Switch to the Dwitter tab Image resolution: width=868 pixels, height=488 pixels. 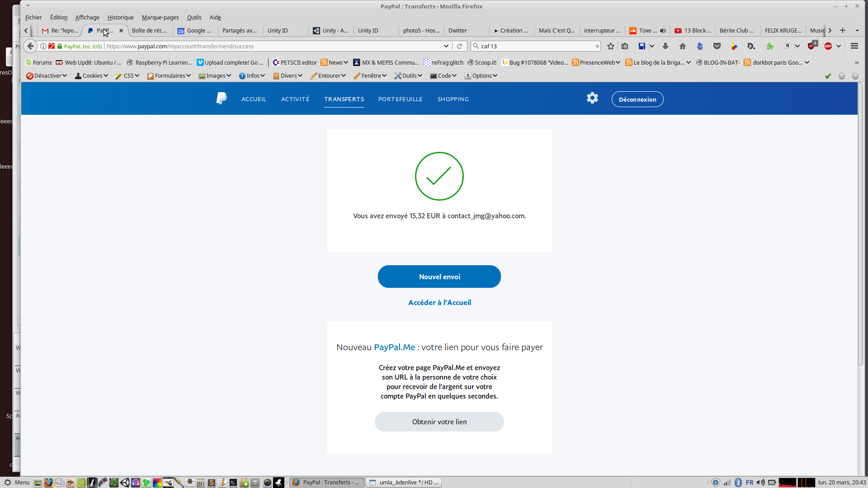[x=458, y=31]
